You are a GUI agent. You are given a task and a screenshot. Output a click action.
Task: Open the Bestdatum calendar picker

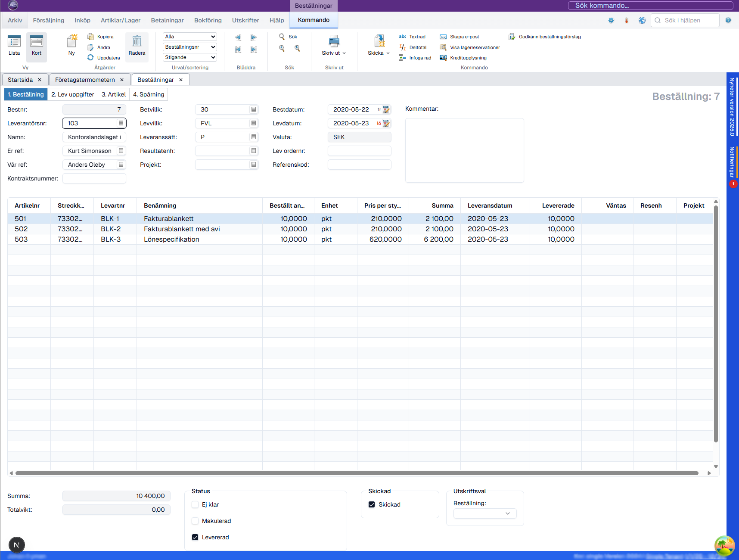point(386,110)
